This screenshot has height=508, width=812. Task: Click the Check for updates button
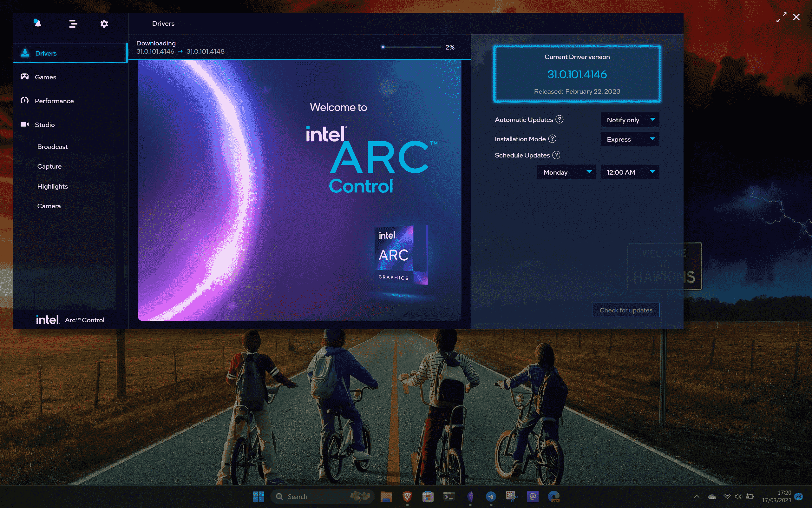pos(626,310)
